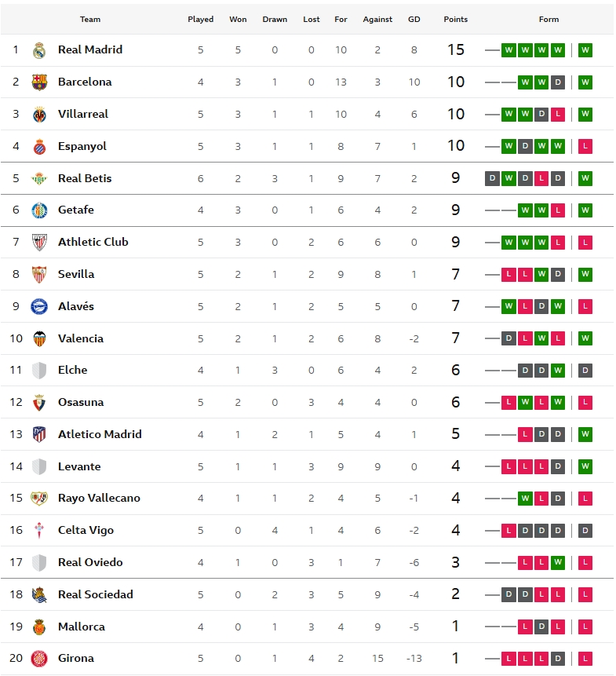Screen dimensions: 616x676
Task: Click the Points column header
Action: 455,19
